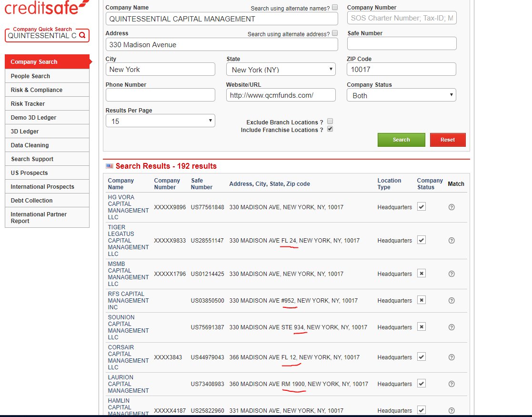Click the creditsafe logo
This screenshot has width=532, height=417.
(46, 8)
